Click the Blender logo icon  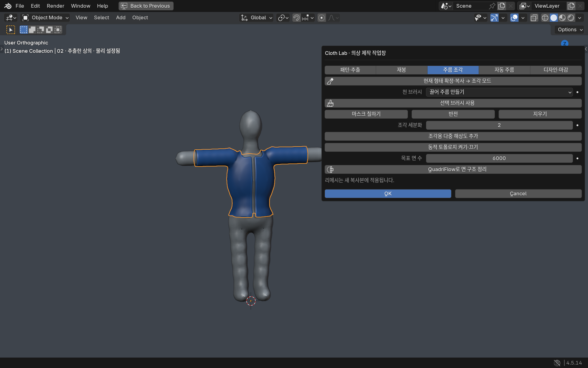[x=8, y=6]
